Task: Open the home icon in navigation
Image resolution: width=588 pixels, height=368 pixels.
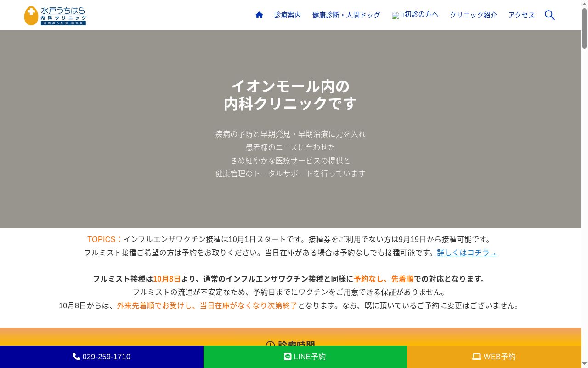Action: click(x=259, y=15)
